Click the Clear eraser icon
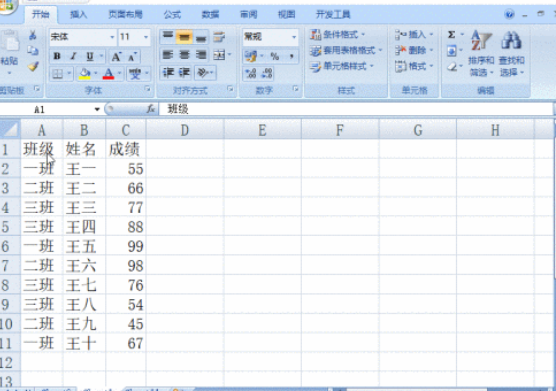This screenshot has height=391, width=556. point(451,66)
